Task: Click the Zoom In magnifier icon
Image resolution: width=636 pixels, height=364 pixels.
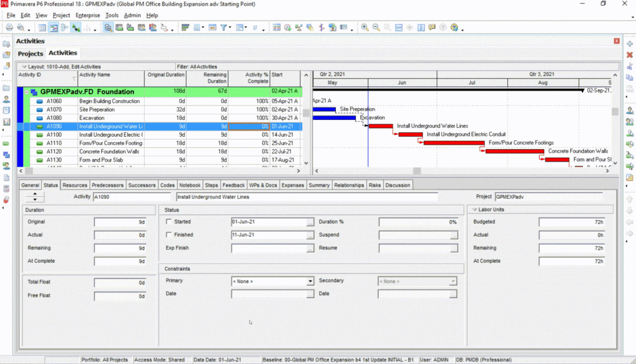Action: 365,27
